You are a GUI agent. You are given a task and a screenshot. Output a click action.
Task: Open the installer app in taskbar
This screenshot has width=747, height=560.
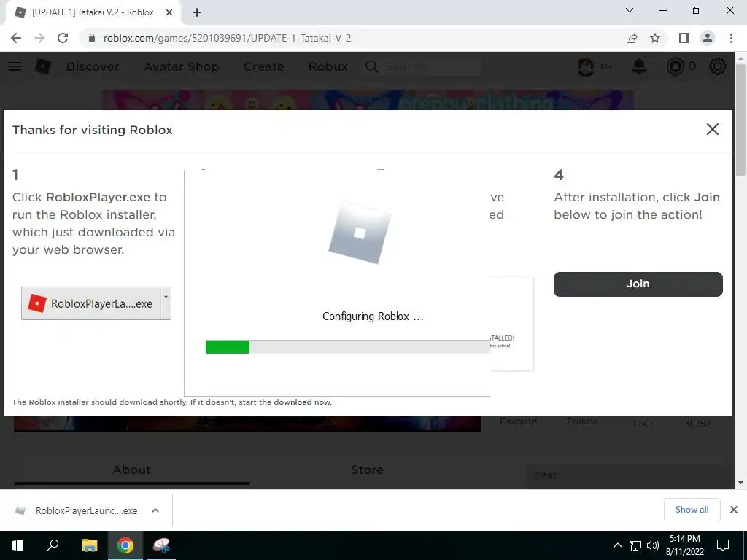(161, 545)
